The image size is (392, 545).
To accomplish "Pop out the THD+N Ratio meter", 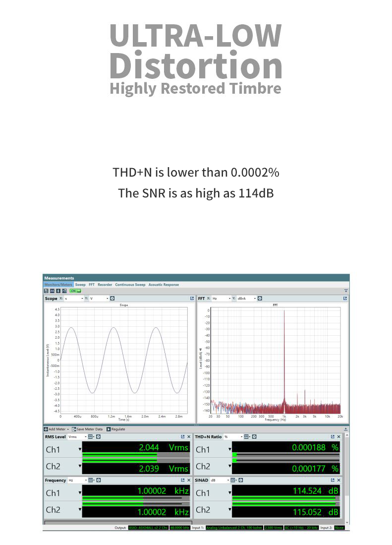I will point(333,437).
